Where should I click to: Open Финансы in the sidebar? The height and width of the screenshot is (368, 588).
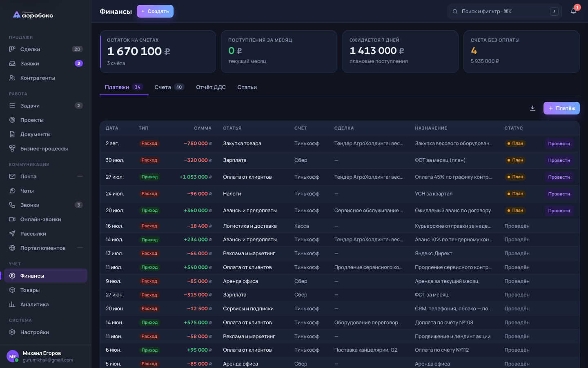(x=46, y=276)
